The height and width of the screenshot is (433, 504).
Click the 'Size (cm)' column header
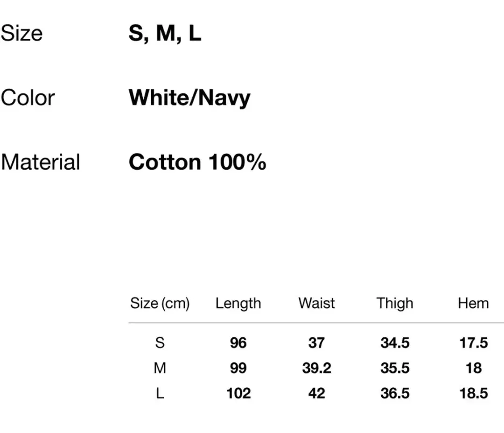pyautogui.click(x=160, y=303)
